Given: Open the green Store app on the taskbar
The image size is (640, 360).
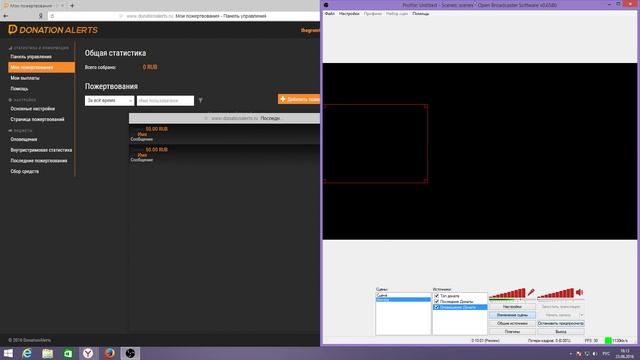Looking at the screenshot, I should pos(68,353).
